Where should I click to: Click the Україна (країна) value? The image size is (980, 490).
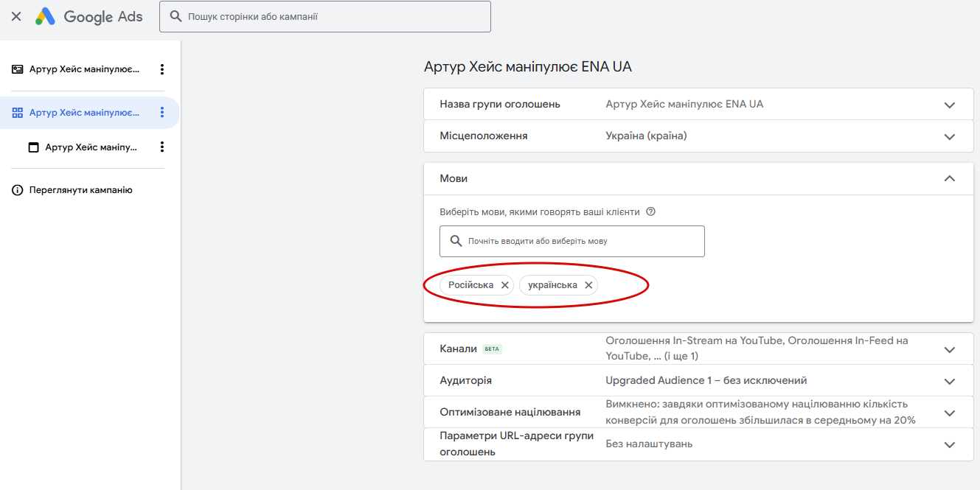point(646,136)
